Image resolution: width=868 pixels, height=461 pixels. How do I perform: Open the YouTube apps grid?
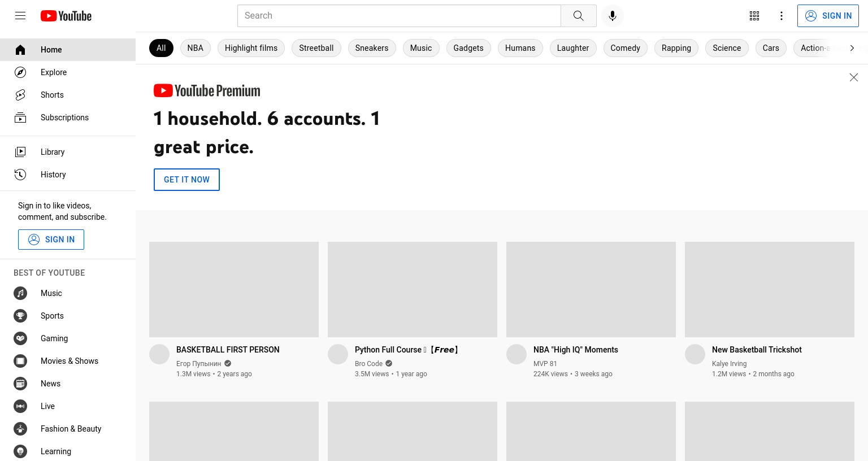pos(754,16)
